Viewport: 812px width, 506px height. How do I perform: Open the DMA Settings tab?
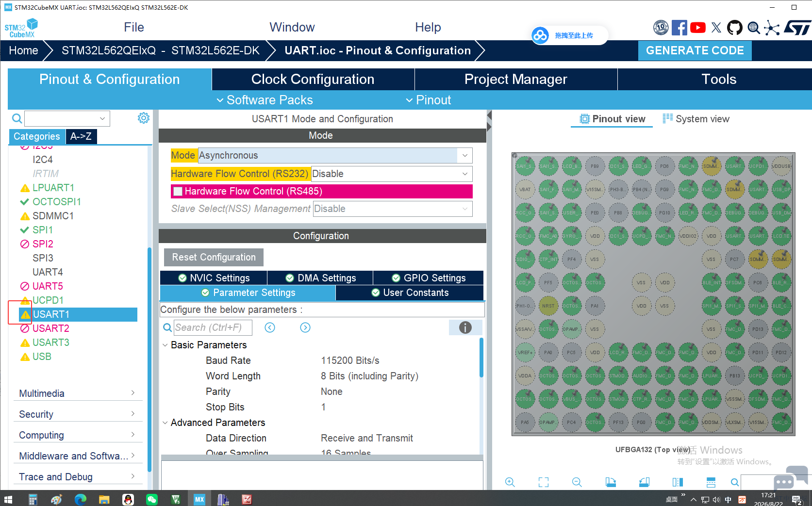click(x=320, y=278)
